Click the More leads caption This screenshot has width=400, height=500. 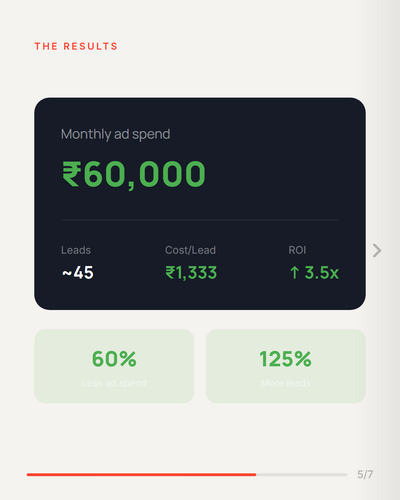[x=286, y=383]
